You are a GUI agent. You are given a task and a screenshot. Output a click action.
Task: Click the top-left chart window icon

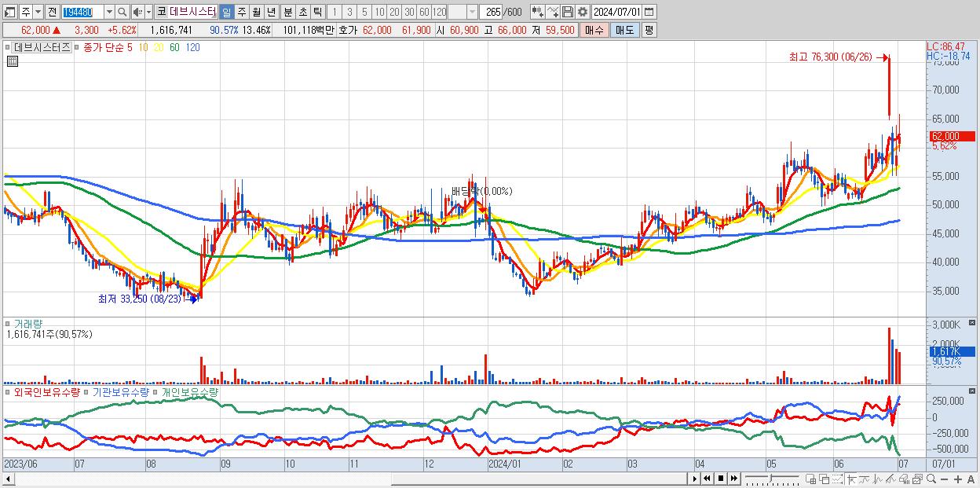tap(9, 12)
